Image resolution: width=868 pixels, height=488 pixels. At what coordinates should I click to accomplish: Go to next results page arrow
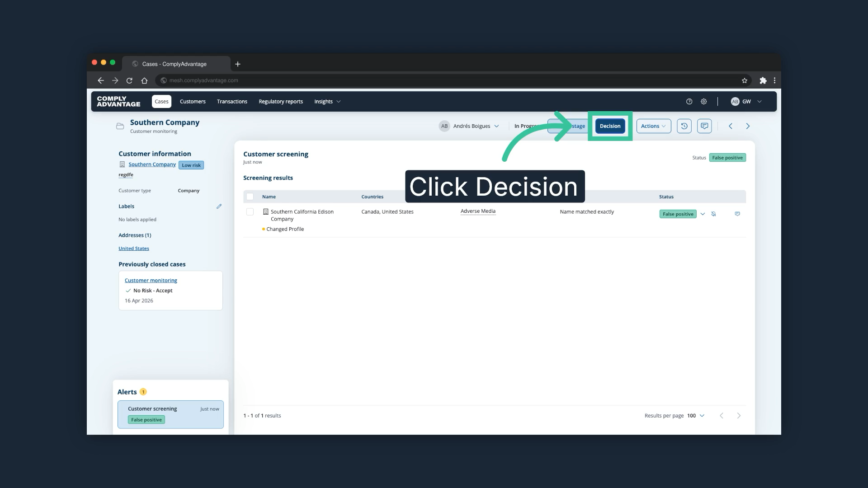(x=739, y=416)
